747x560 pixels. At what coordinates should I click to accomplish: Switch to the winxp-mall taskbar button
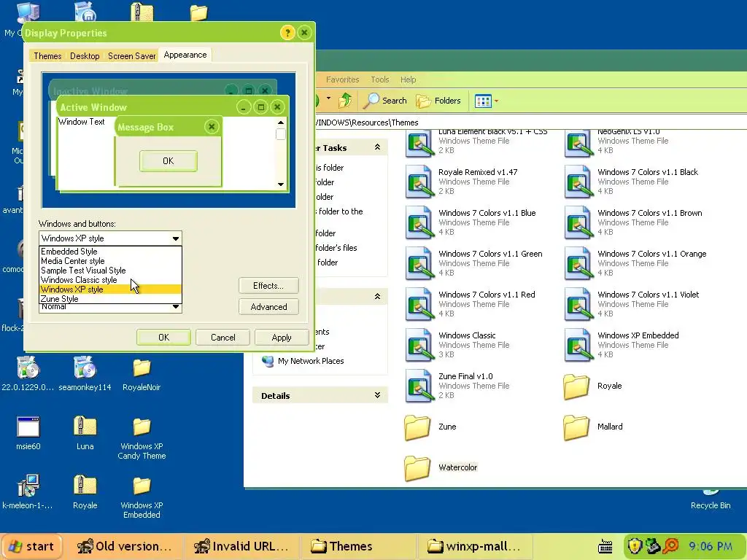[475, 546]
